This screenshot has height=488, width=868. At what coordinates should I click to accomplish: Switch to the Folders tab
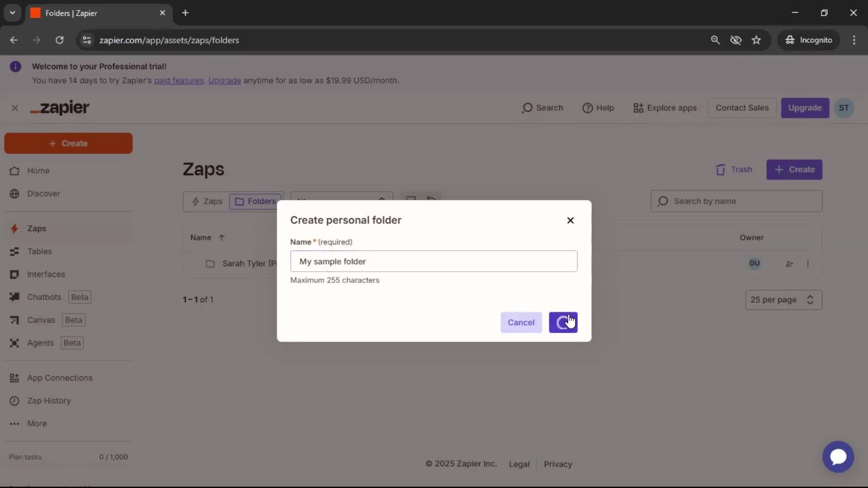point(256,202)
